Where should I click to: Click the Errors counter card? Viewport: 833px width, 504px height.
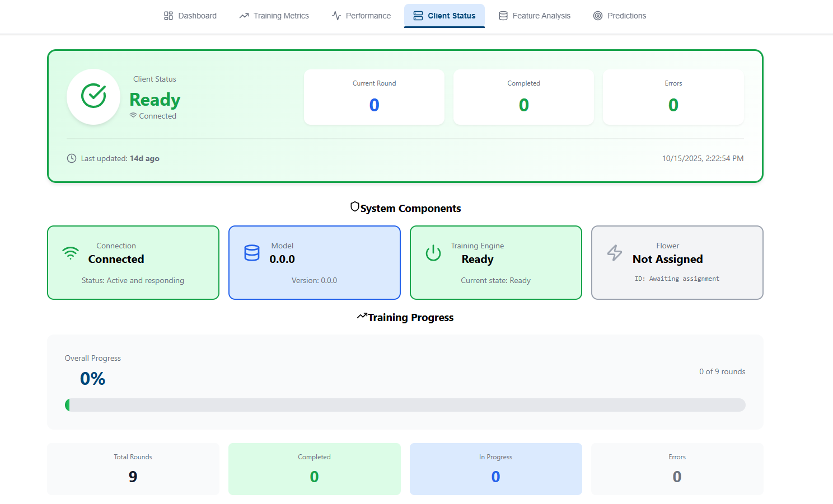[x=673, y=97]
